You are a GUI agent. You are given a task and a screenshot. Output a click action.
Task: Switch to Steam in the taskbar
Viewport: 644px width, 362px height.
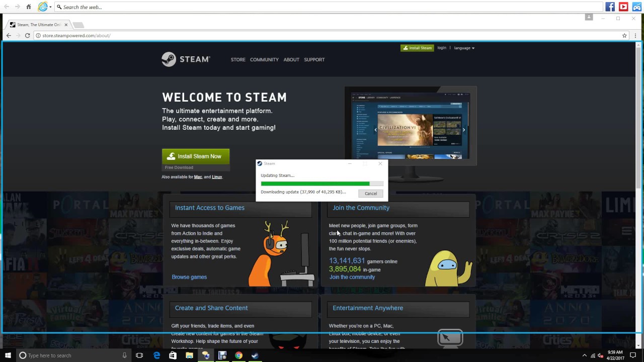click(x=255, y=355)
